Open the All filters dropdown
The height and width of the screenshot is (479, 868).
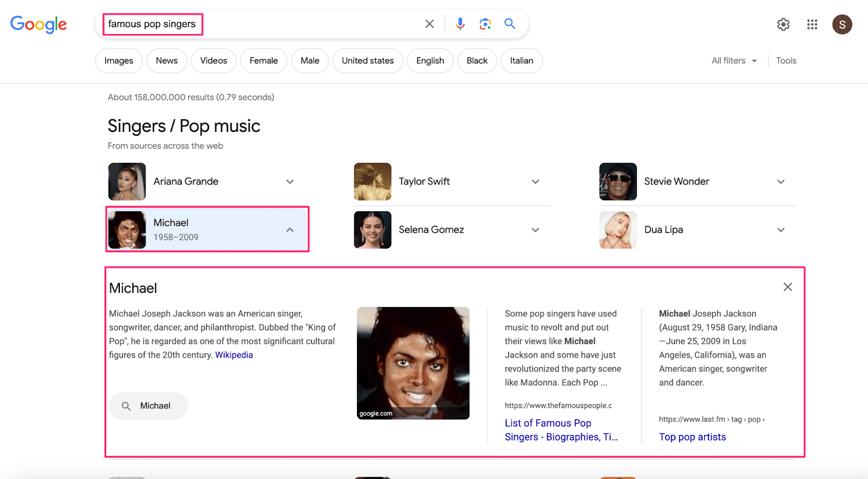coord(734,61)
